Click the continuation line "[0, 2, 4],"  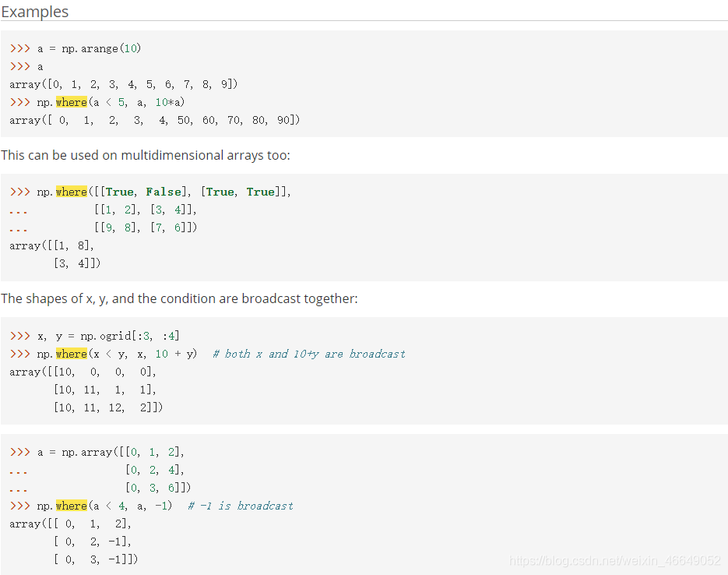click(x=155, y=470)
